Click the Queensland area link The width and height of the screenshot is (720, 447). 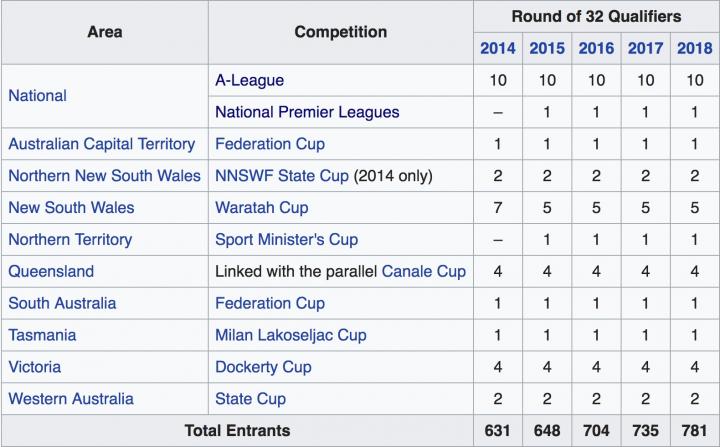click(51, 272)
